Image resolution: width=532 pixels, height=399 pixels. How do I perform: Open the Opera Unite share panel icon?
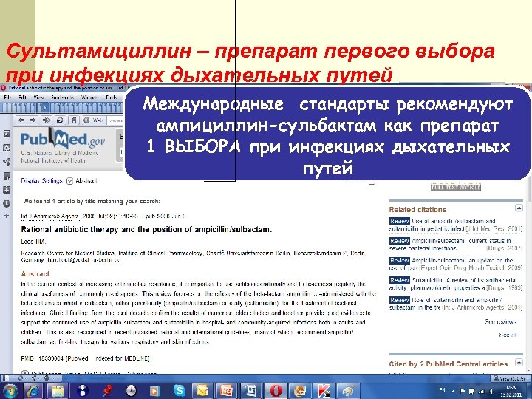click(7, 162)
